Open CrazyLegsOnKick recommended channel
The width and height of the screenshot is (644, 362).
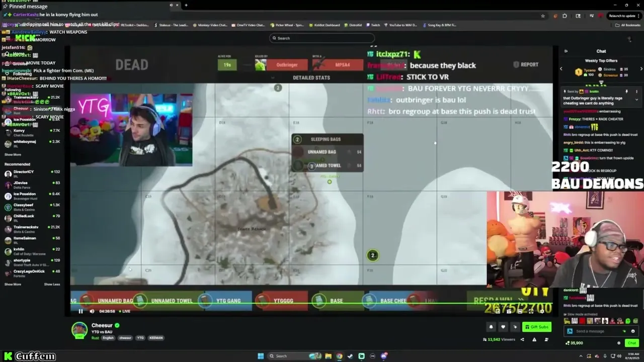32,274
